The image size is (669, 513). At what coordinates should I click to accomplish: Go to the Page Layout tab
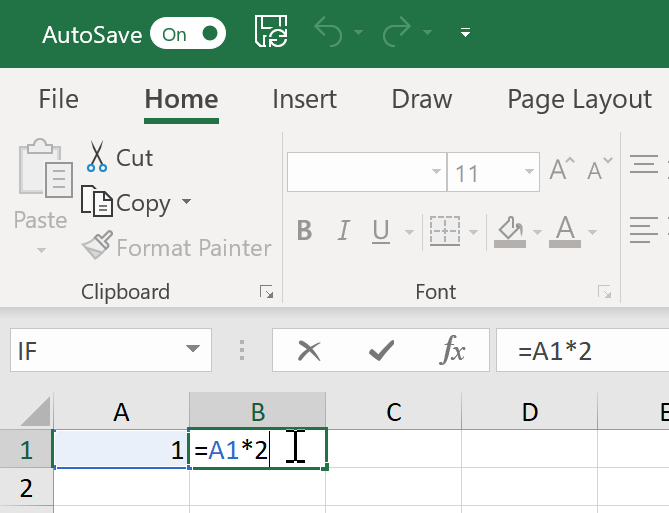pyautogui.click(x=579, y=100)
